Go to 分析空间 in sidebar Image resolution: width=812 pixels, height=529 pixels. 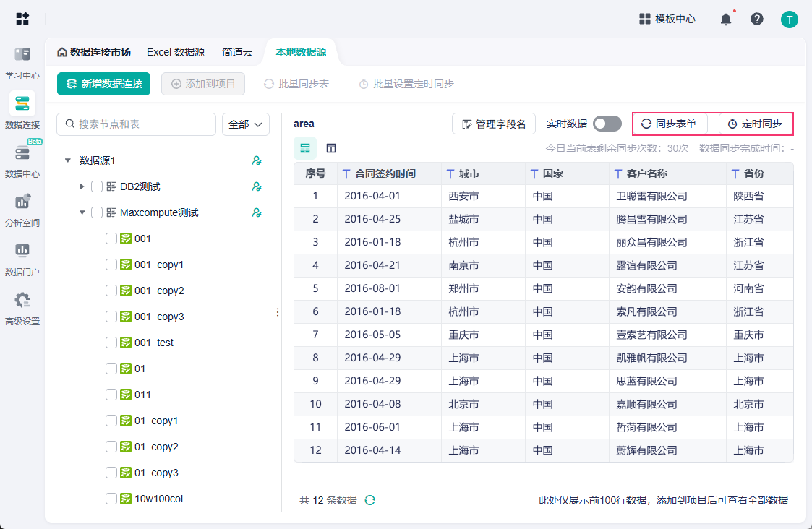click(22, 210)
